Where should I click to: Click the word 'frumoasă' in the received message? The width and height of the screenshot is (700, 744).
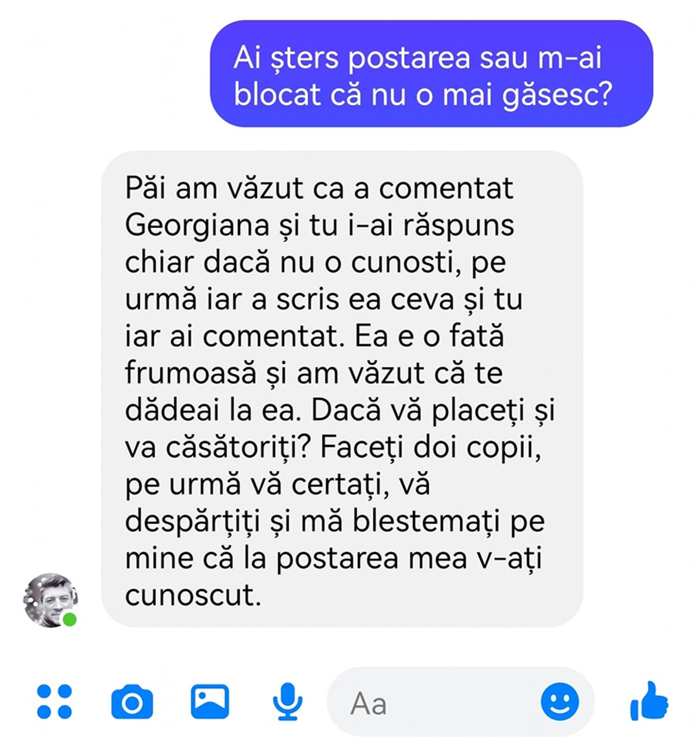click(x=190, y=373)
